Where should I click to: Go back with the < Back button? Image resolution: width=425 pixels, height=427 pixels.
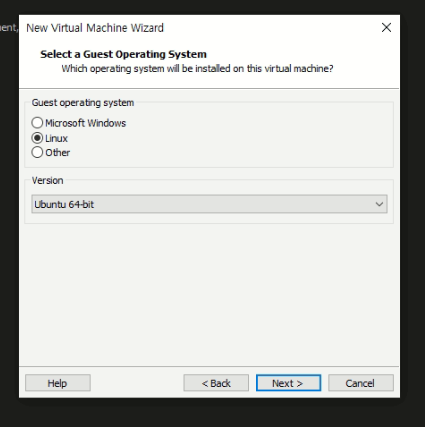pyautogui.click(x=216, y=383)
